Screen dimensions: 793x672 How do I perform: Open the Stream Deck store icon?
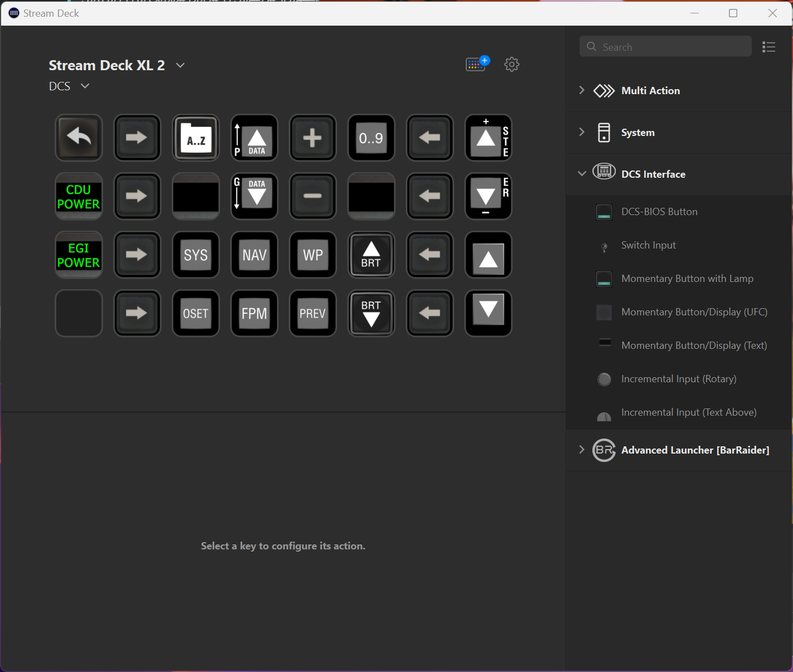point(477,64)
